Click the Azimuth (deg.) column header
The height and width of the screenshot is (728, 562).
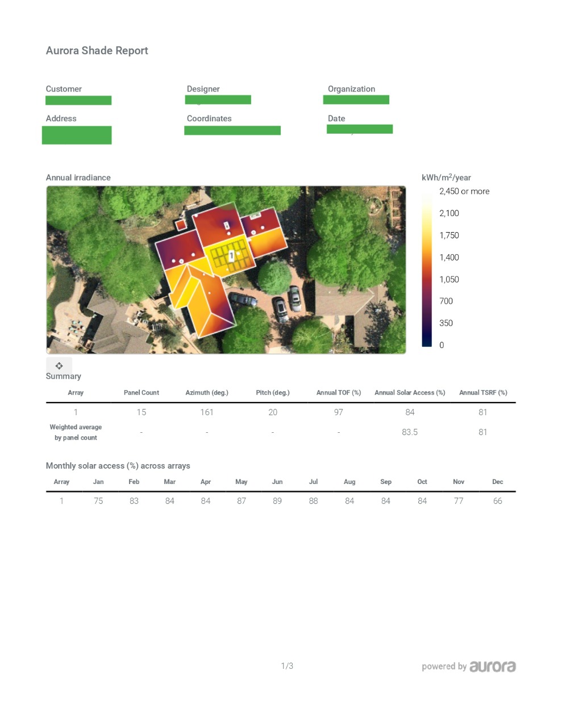[207, 392]
